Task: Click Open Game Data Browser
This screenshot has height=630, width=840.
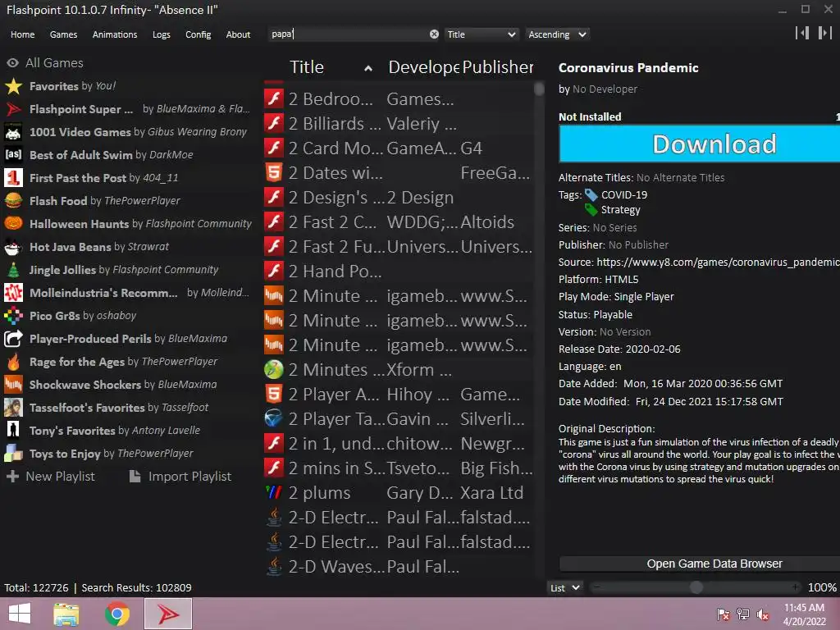Action: click(700, 564)
